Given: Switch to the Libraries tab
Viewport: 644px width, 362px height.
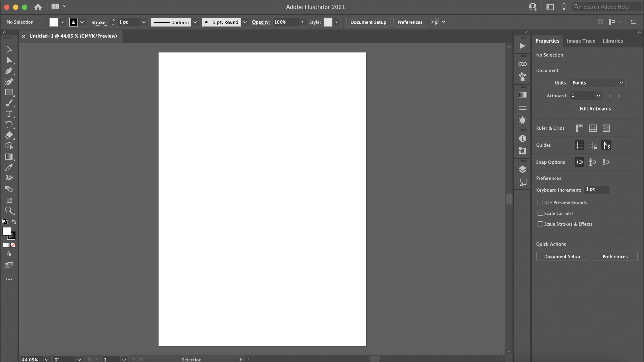Looking at the screenshot, I should 613,41.
